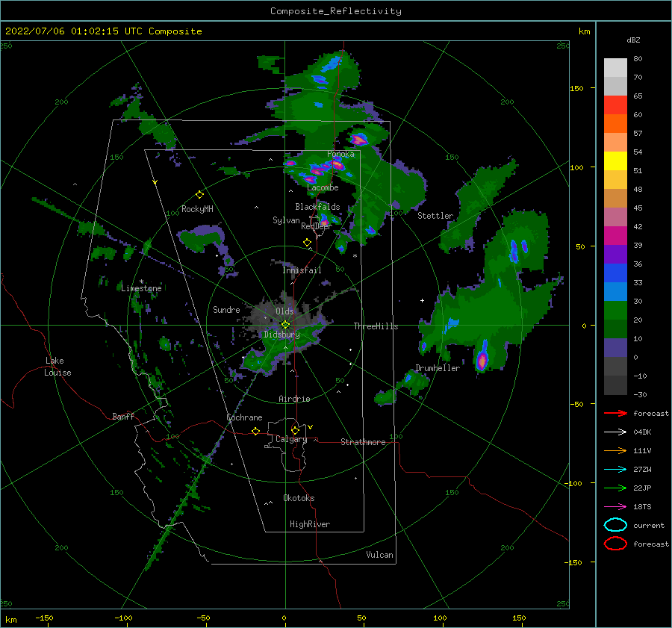
Task: Click the Didsbury city label
Action: [281, 335]
